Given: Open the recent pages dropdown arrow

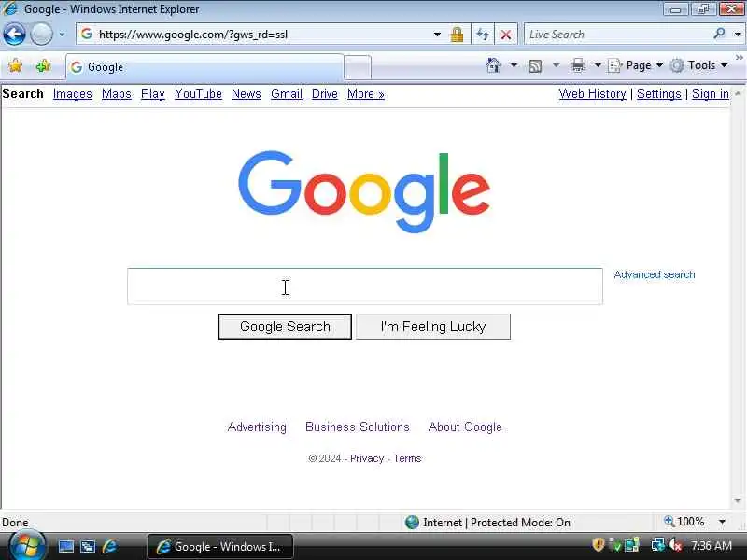Looking at the screenshot, I should [x=62, y=35].
